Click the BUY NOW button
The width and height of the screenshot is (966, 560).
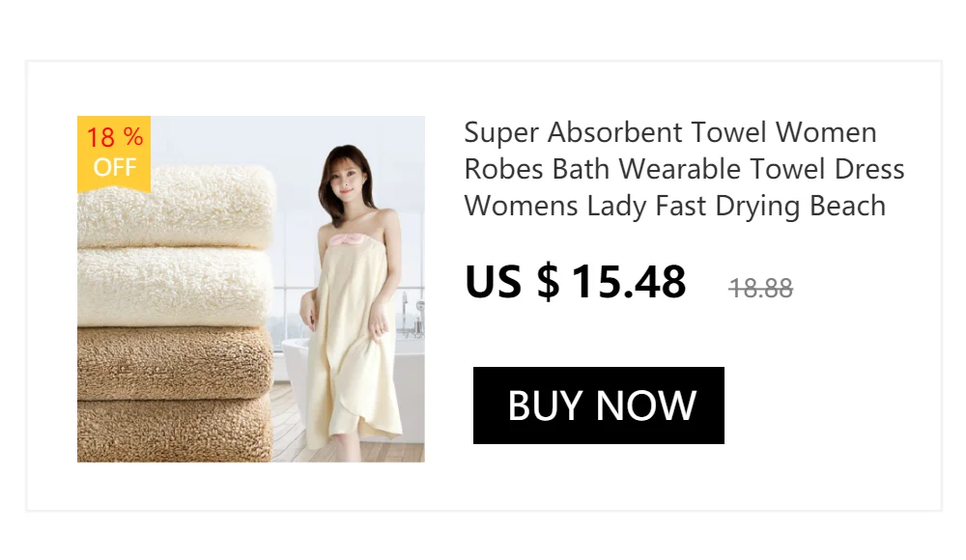tap(598, 406)
